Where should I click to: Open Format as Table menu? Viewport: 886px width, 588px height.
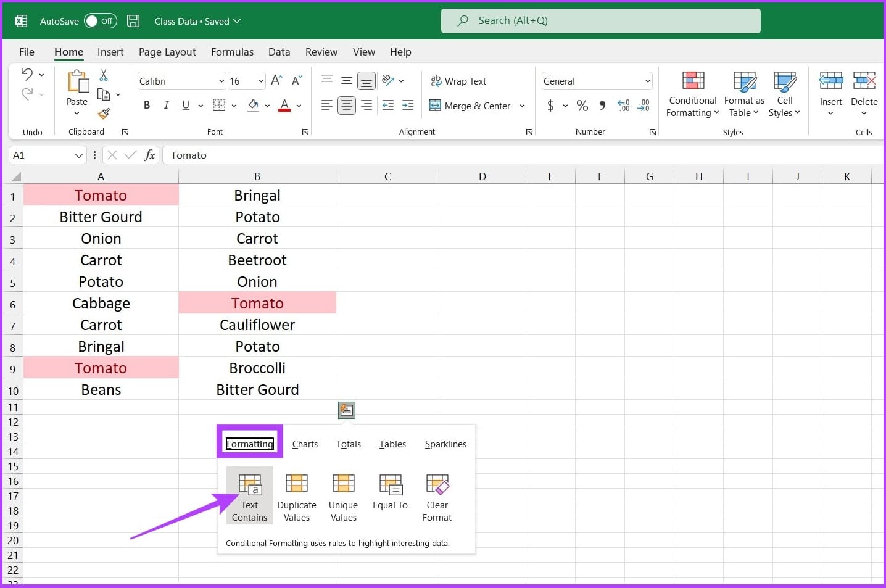(744, 94)
